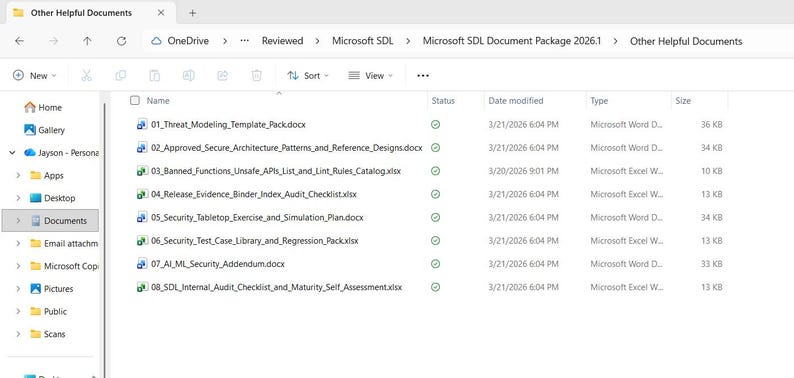Click the Word icon of 05_Security_Tabletop_Exercise file

pyautogui.click(x=142, y=217)
